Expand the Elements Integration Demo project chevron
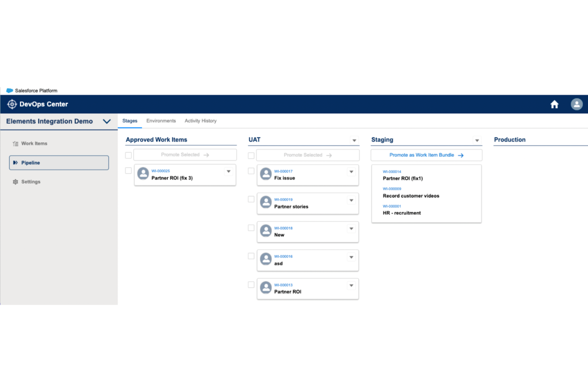The image size is (588, 392). tap(106, 122)
